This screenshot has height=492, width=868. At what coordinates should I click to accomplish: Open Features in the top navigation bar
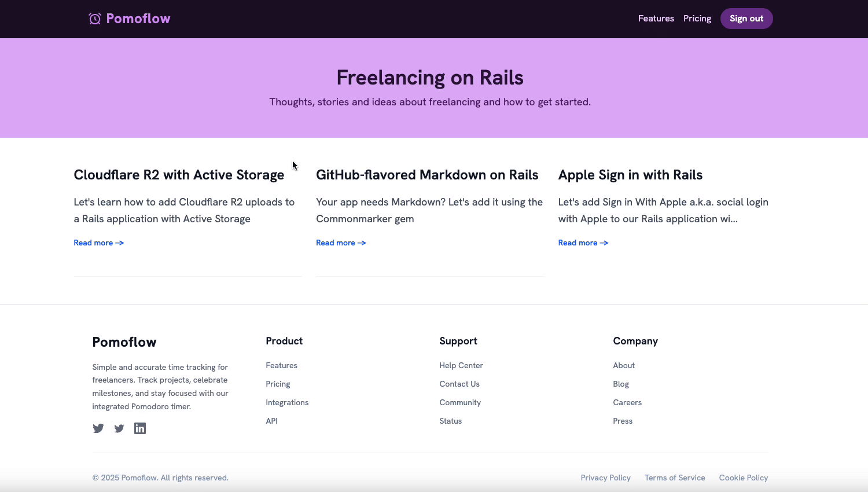click(656, 19)
